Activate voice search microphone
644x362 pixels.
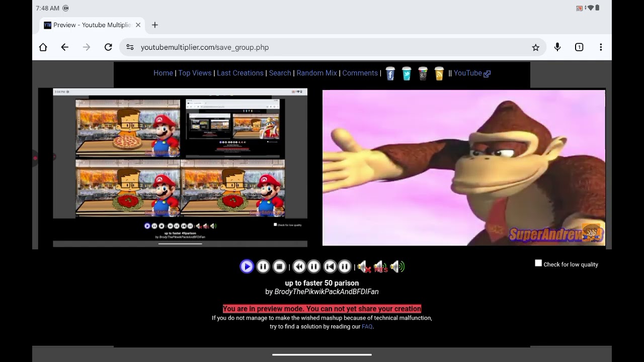click(x=557, y=47)
